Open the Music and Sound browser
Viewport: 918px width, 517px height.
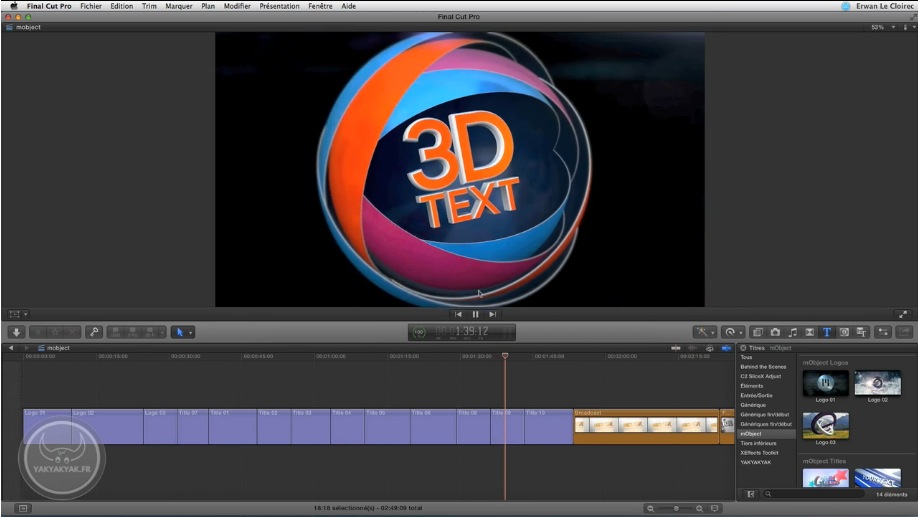[793, 332]
